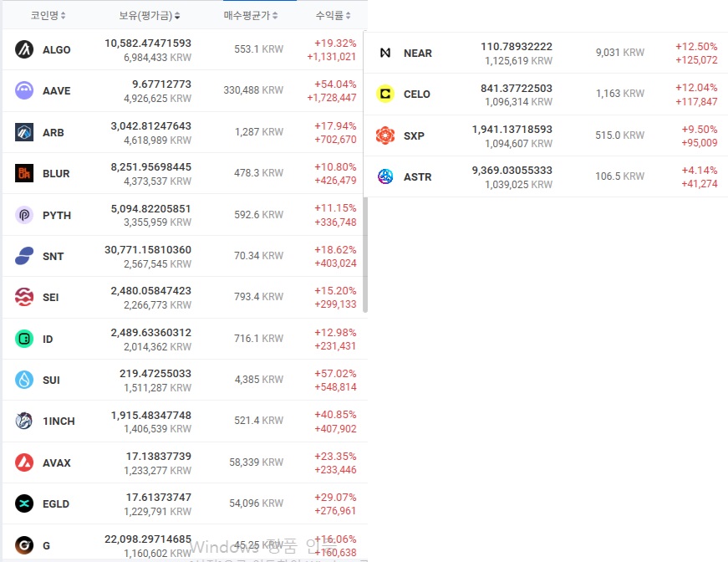
Task: Select the ARB coin logo
Action: pos(24,132)
